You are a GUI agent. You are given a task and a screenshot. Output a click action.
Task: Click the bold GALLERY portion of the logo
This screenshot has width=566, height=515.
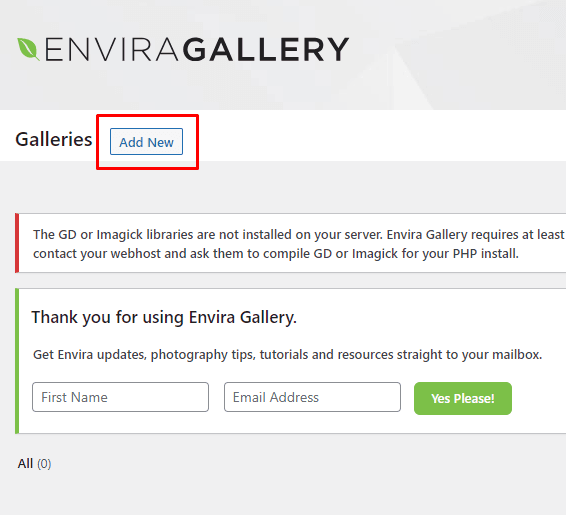click(266, 49)
